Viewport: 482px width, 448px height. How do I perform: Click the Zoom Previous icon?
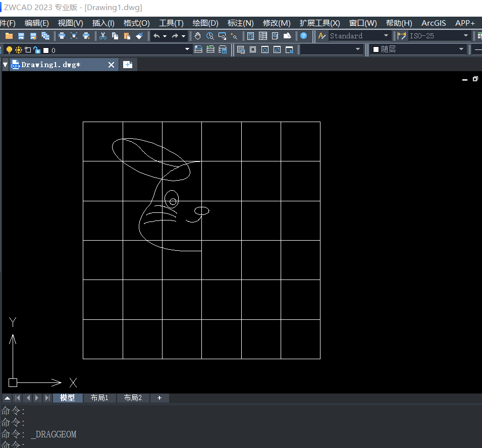234,36
